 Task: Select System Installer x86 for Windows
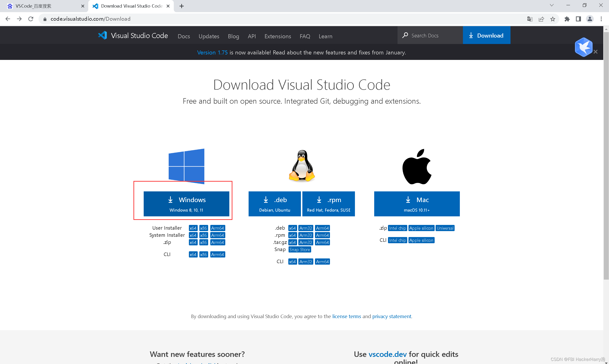click(x=203, y=235)
